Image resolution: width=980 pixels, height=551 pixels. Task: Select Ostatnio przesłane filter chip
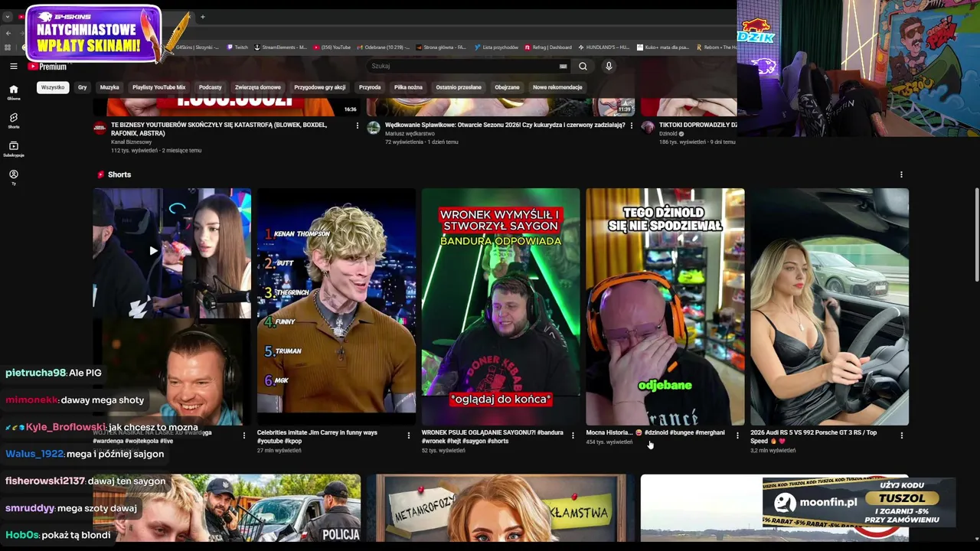click(x=459, y=87)
